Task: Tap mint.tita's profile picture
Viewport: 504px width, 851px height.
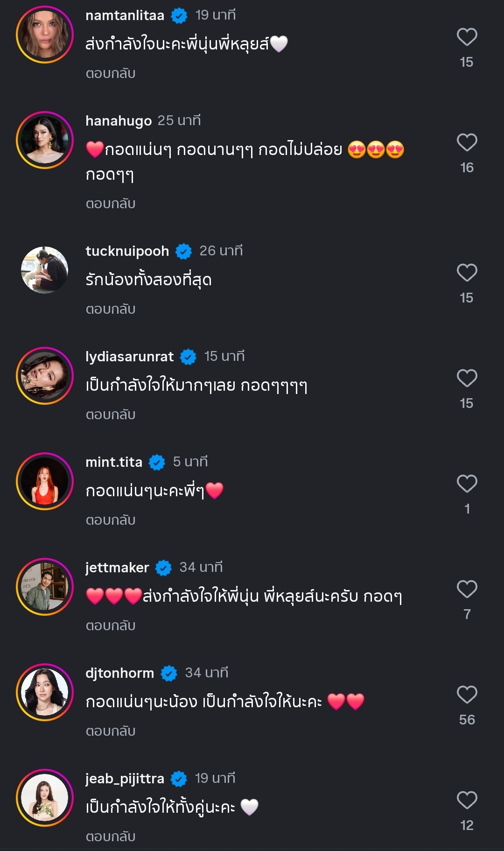Action: coord(45,481)
